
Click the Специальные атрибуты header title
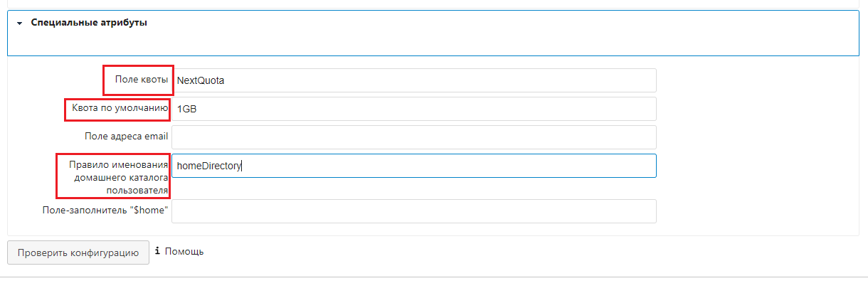89,23
